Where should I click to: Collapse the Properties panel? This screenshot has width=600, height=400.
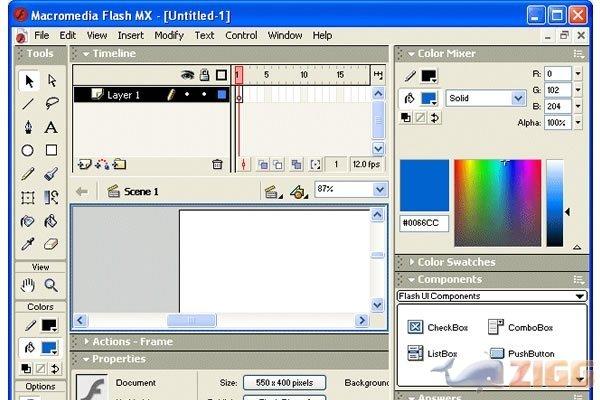(86, 359)
